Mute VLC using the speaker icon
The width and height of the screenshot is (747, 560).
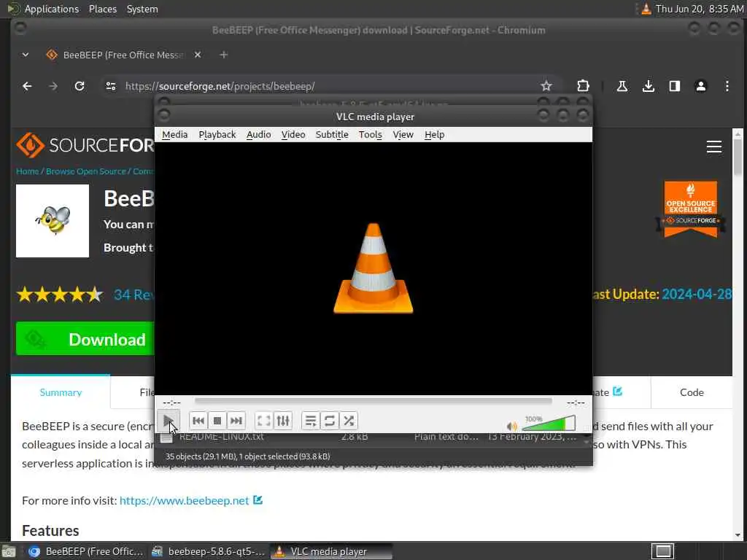coord(511,426)
